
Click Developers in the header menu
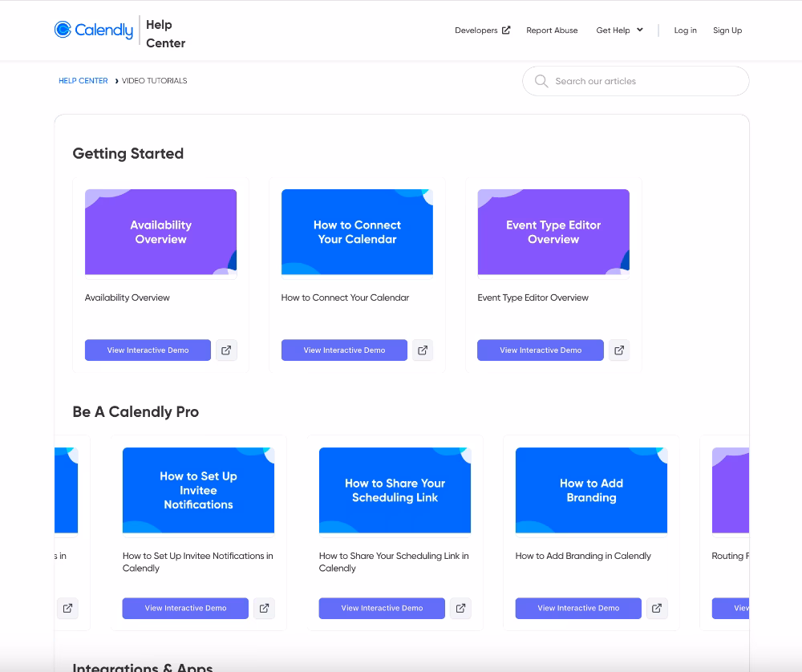(476, 30)
